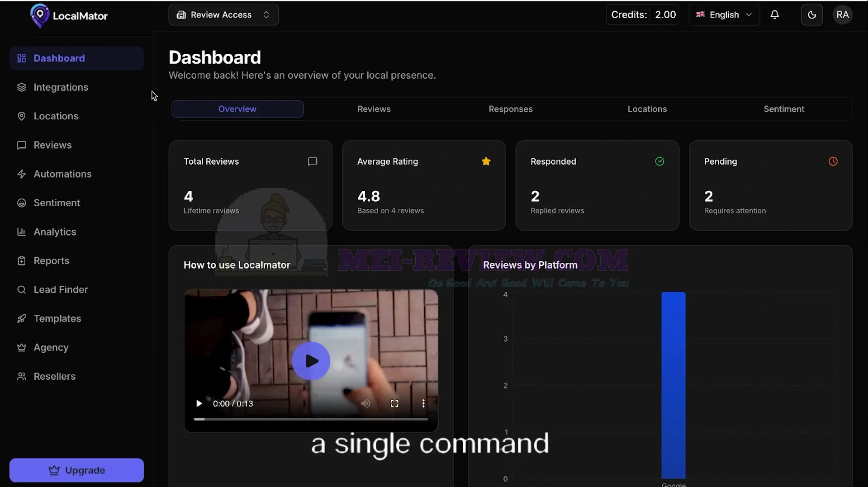The image size is (868, 487).
Task: Click the blue Google bar in chart
Action: point(673,385)
